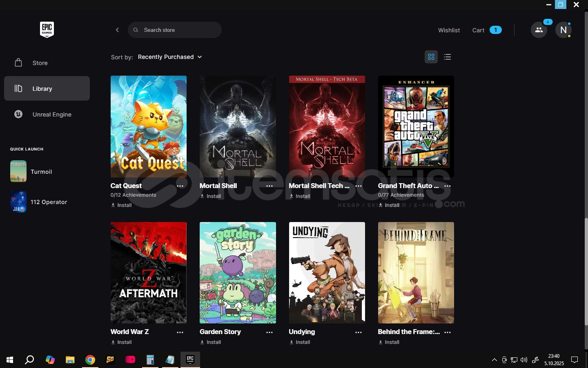Open Cat Quest more options menu
The width and height of the screenshot is (588, 368).
coord(180,186)
